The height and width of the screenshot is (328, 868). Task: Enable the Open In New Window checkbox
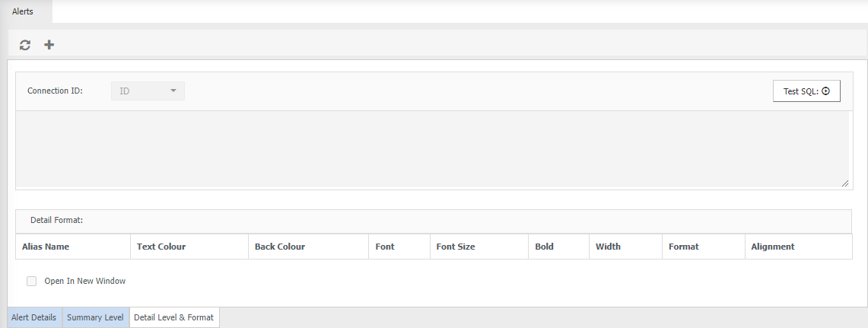point(32,281)
